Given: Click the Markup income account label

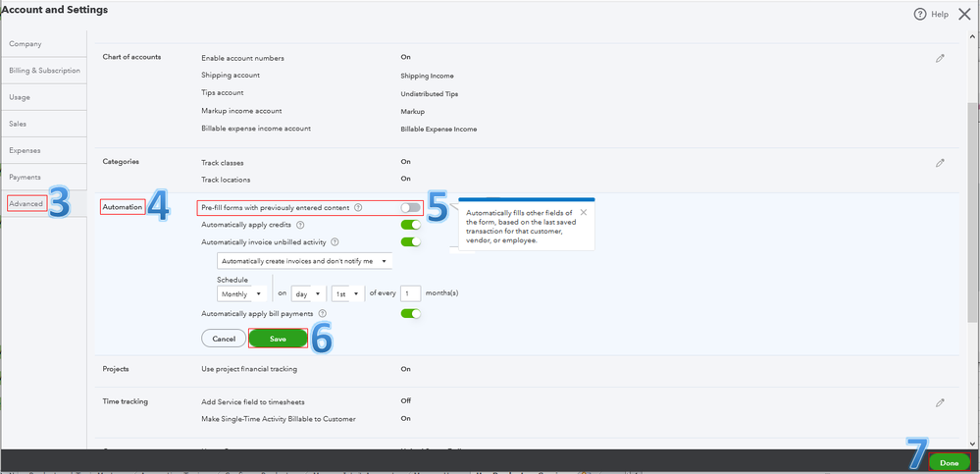Looking at the screenshot, I should (x=241, y=111).
